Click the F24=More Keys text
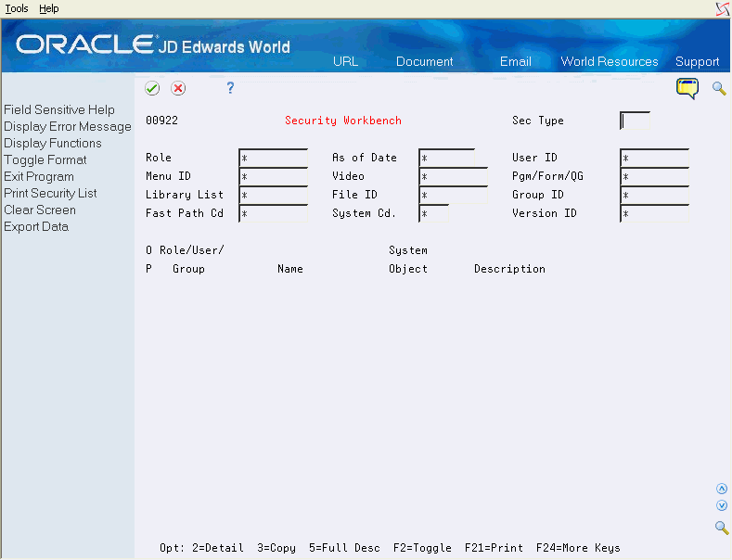Viewport: 732px width, 560px height. 578,548
